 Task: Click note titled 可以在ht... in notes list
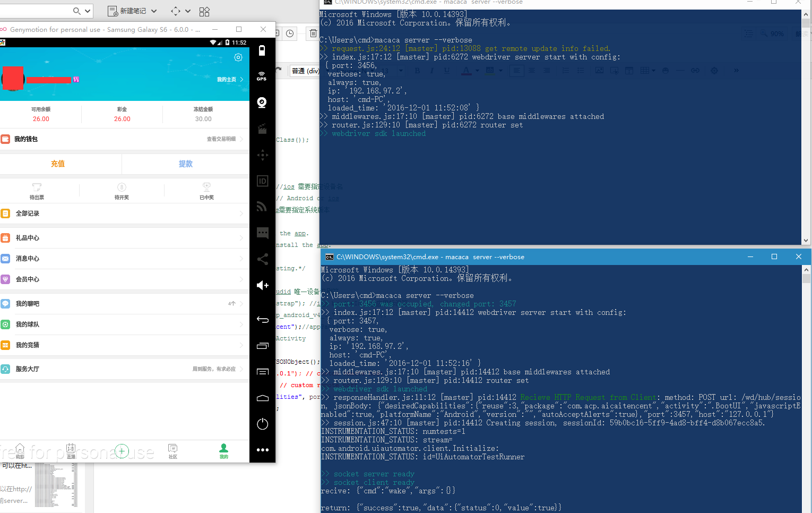16,466
